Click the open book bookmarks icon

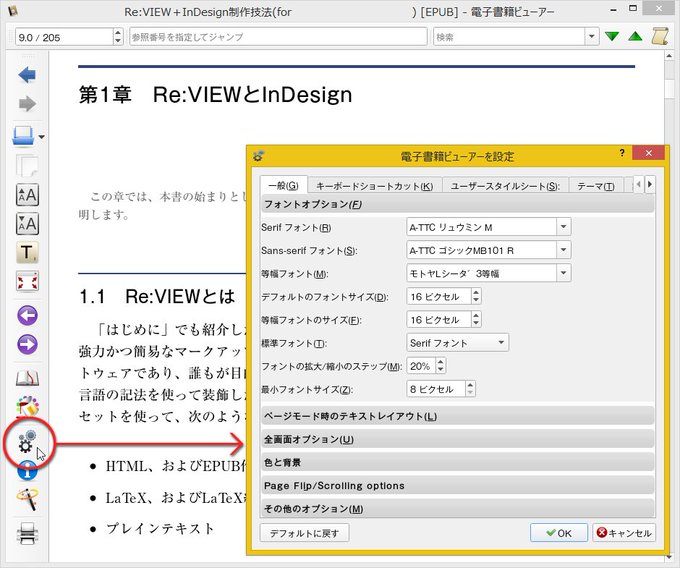pyautogui.click(x=27, y=378)
